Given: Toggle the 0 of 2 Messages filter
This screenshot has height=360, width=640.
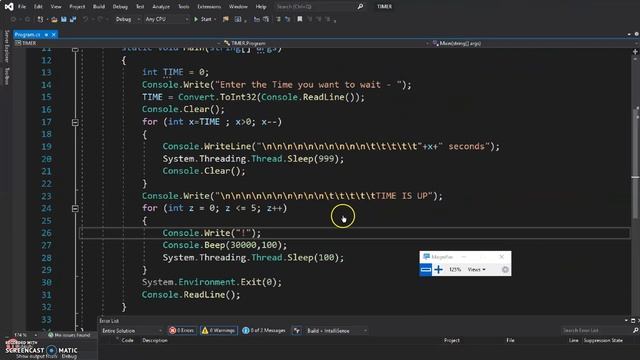Looking at the screenshot, I should [264, 331].
